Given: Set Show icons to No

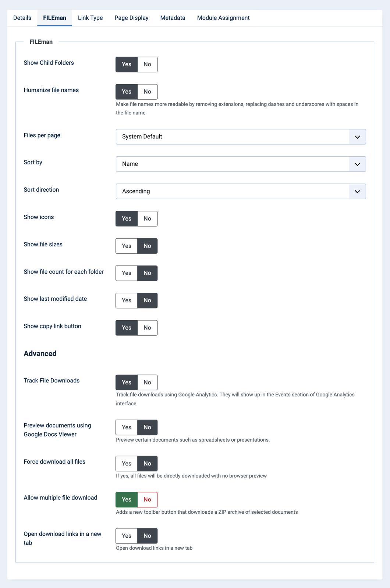Looking at the screenshot, I should tap(147, 218).
